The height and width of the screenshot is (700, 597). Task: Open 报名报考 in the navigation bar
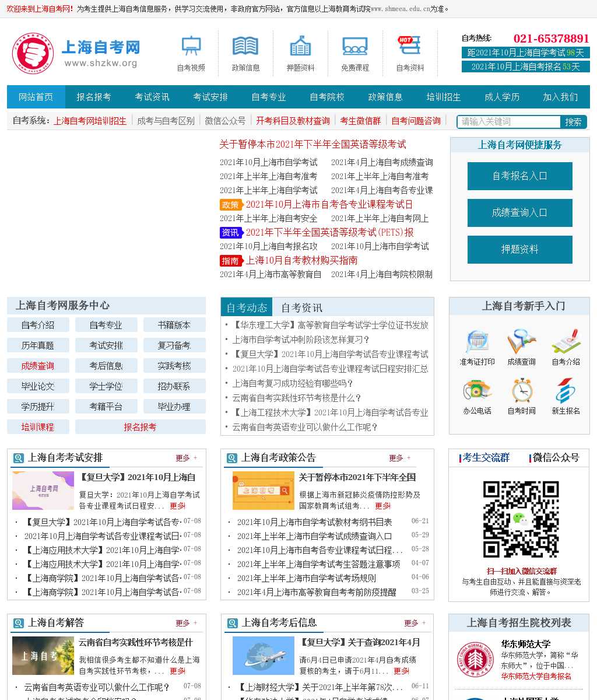(x=94, y=97)
